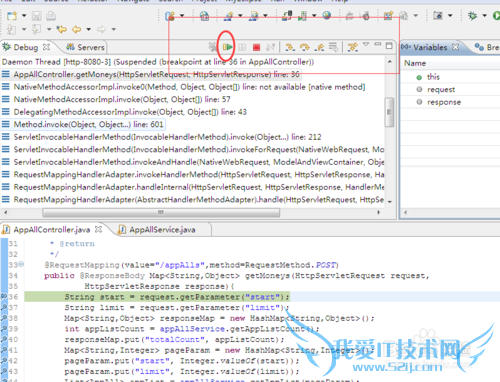The width and height of the screenshot is (500, 382).
Task: Switch to the Servers tab
Action: (85, 47)
